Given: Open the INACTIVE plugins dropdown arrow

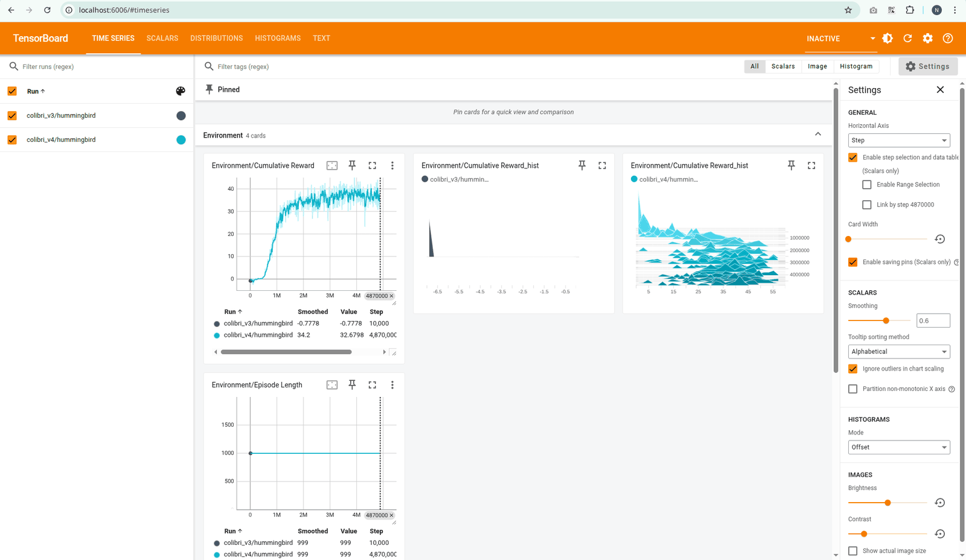Looking at the screenshot, I should tap(872, 38).
